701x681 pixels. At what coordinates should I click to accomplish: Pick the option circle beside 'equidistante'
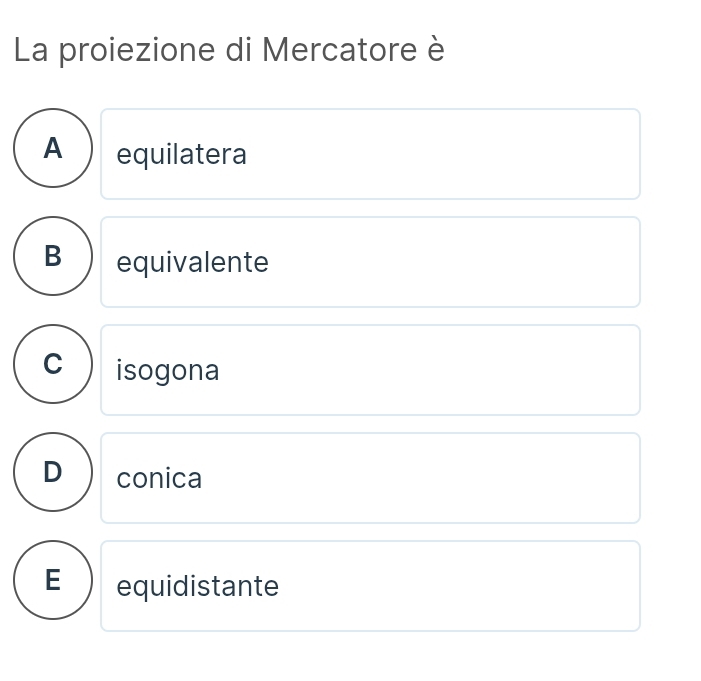[54, 580]
